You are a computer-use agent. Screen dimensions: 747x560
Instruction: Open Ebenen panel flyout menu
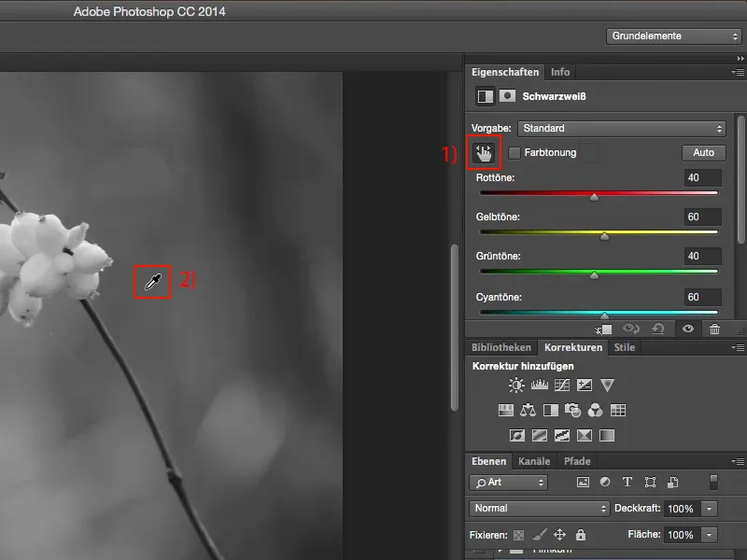click(738, 461)
